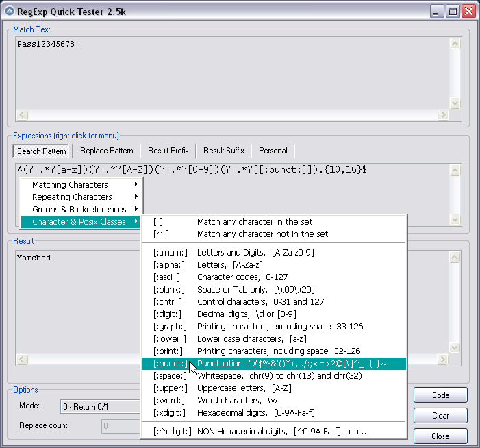Click Match Text scroll right arrow
The height and width of the screenshot is (448, 480).
[443, 115]
